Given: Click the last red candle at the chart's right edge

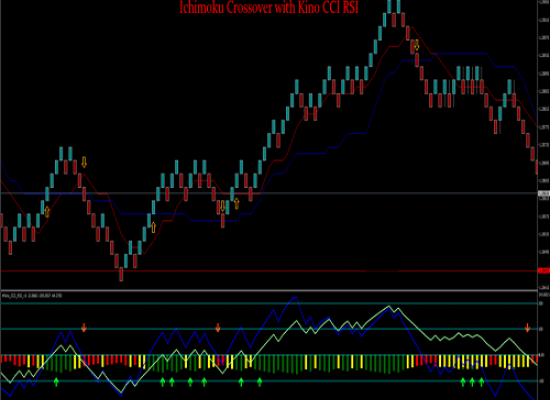Looking at the screenshot, I should [537, 167].
